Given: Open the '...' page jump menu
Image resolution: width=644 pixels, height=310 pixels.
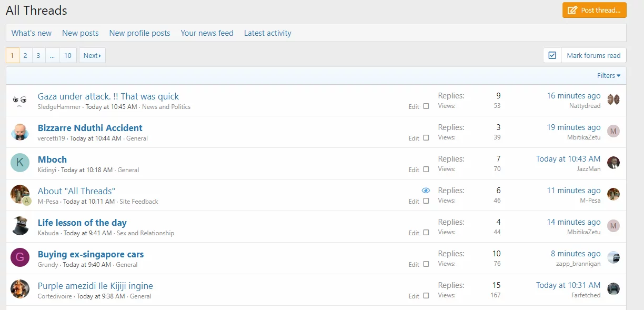Looking at the screenshot, I should tap(52, 55).
